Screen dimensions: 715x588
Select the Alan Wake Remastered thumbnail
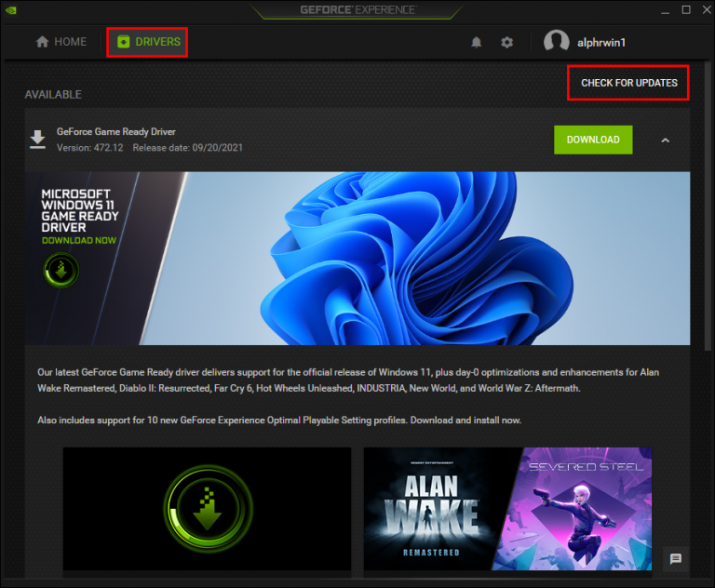pyautogui.click(x=431, y=509)
